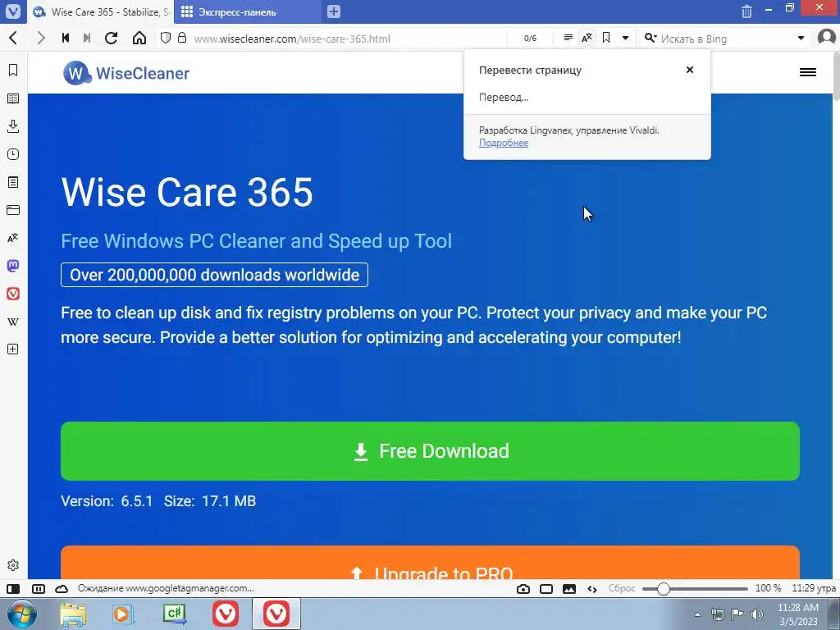The height and width of the screenshot is (630, 840).
Task: Open closed tabs trash can
Action: 746,11
